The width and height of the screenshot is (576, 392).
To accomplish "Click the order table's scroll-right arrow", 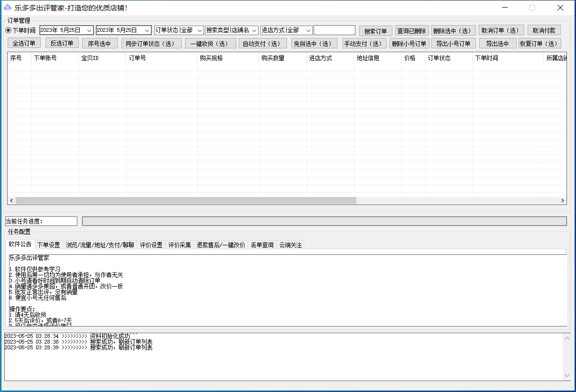I will [563, 201].
